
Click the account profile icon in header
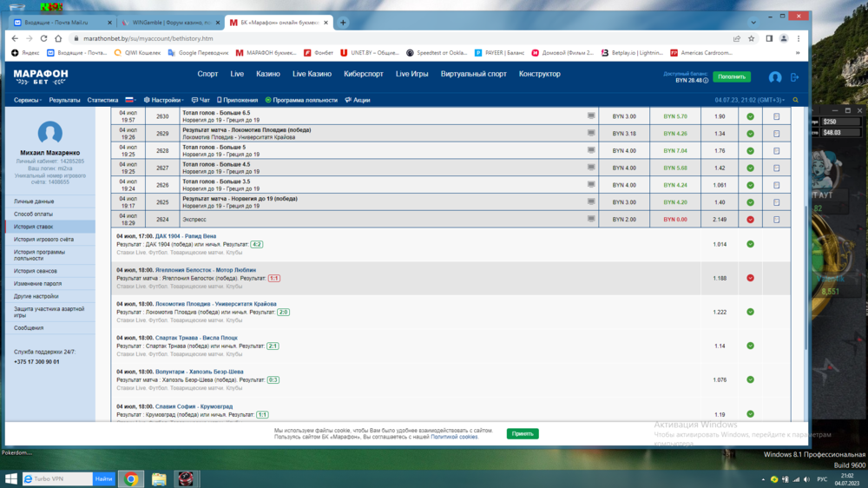click(x=775, y=77)
